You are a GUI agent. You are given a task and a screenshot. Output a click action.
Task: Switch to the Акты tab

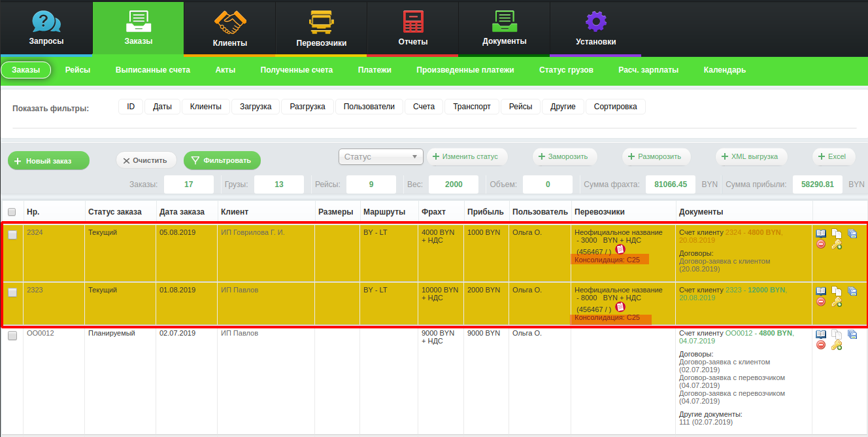point(225,70)
